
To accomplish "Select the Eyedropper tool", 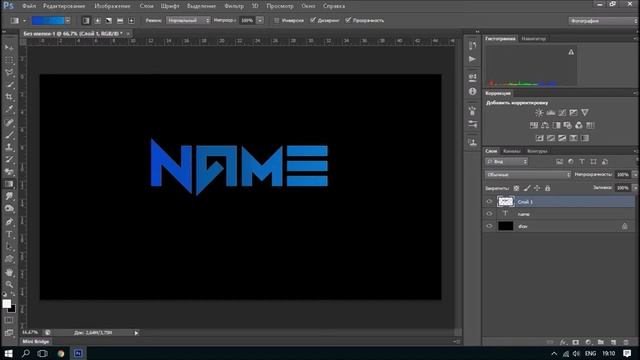I will pyautogui.click(x=9, y=109).
